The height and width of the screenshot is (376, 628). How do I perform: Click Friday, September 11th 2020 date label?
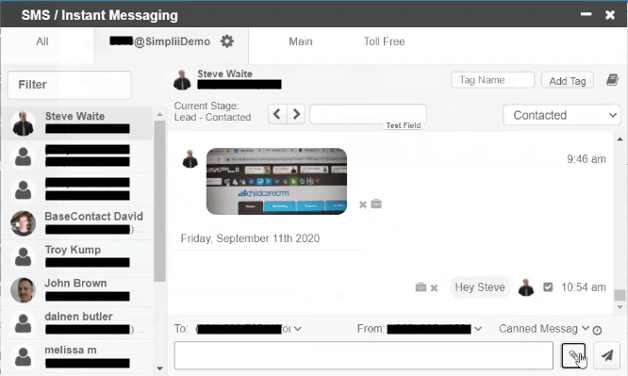pyautogui.click(x=250, y=238)
